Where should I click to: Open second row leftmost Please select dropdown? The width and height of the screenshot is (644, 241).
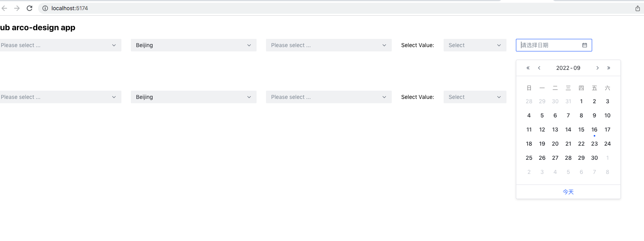[61, 97]
